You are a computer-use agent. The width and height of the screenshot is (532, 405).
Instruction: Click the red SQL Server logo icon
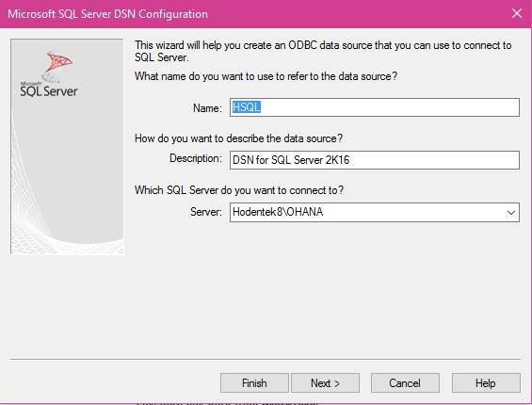pyautogui.click(x=56, y=66)
